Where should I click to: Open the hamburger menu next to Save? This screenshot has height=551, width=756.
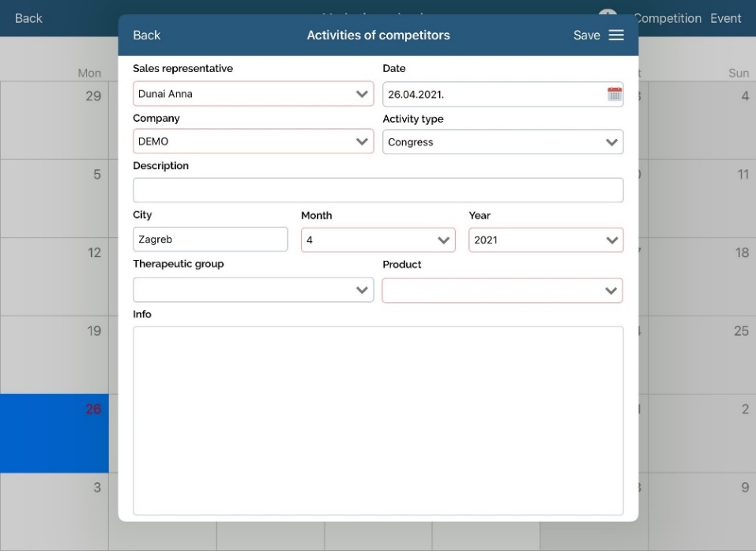[616, 36]
